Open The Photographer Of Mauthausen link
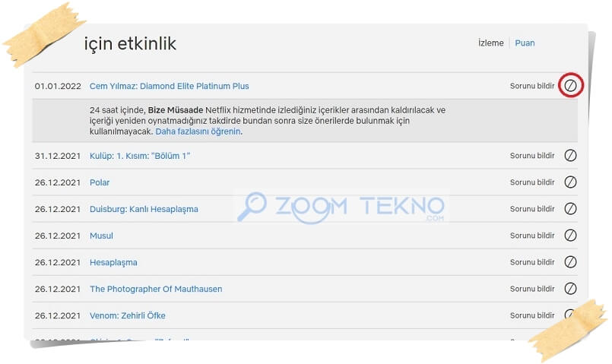 (x=156, y=289)
